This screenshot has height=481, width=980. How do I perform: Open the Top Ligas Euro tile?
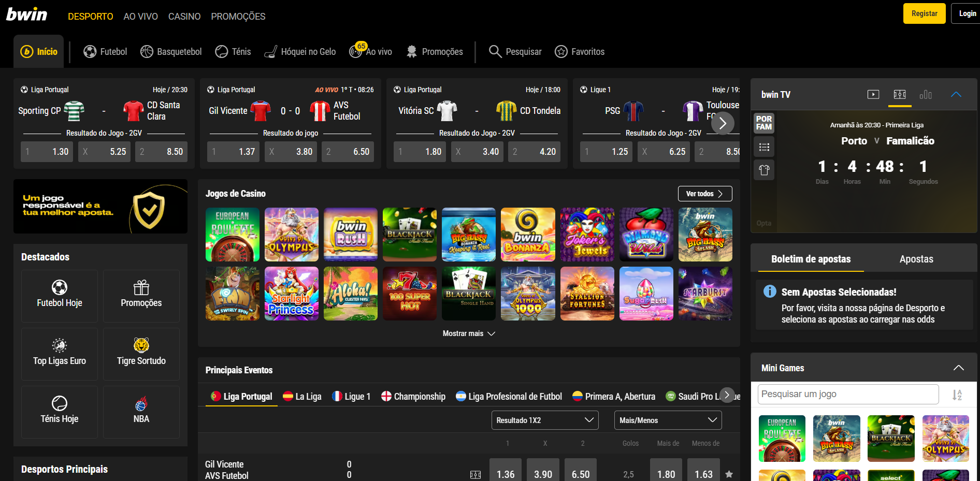tap(60, 354)
